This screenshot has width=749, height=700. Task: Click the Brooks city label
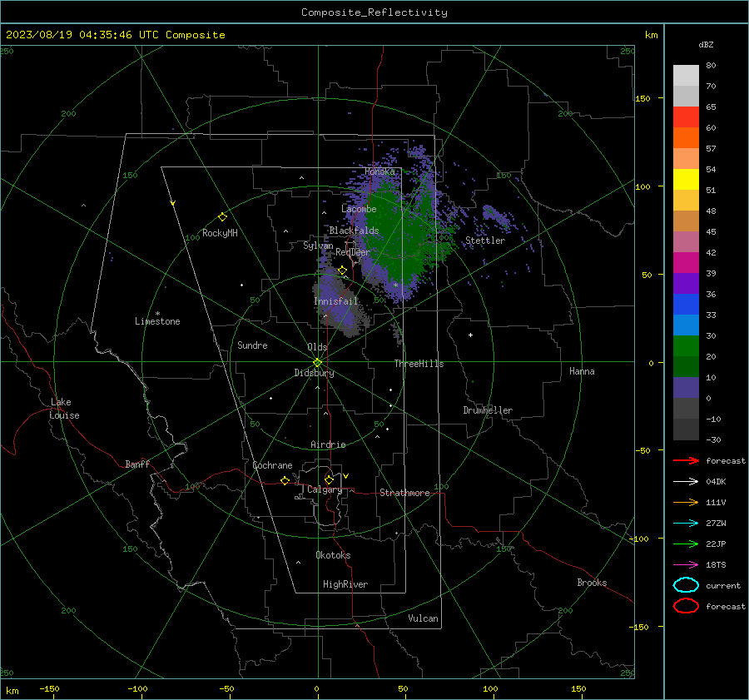tap(592, 583)
